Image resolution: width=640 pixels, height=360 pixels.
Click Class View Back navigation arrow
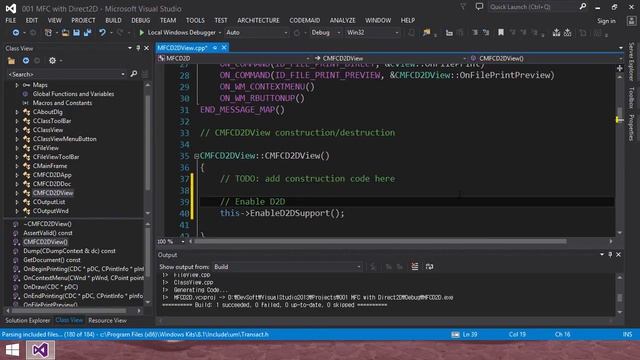click(26, 61)
